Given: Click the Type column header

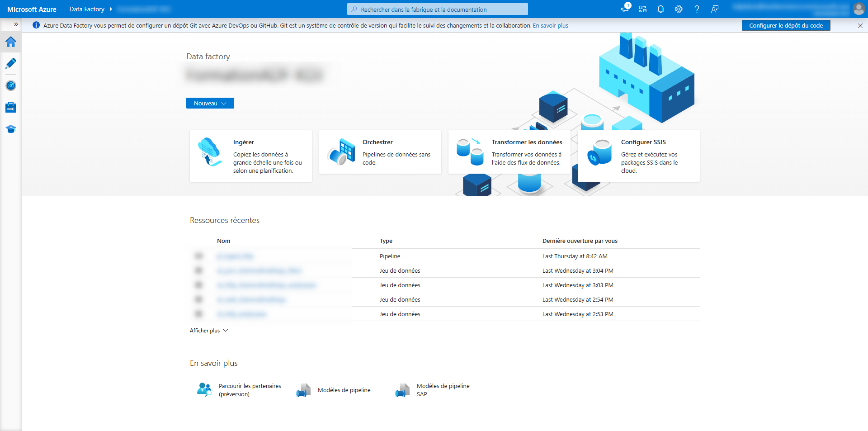Looking at the screenshot, I should click(386, 241).
